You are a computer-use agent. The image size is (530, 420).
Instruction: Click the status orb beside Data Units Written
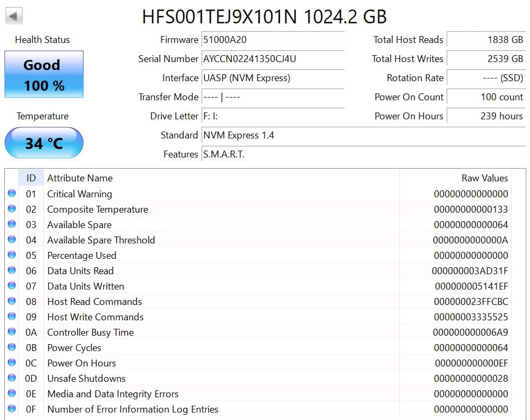12,286
